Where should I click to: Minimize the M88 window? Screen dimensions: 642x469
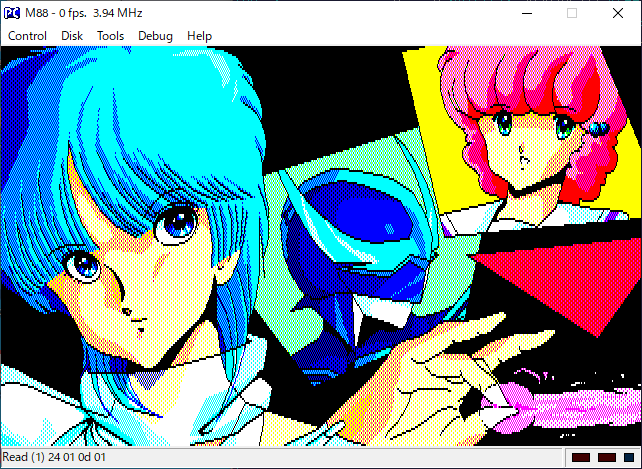coord(527,13)
